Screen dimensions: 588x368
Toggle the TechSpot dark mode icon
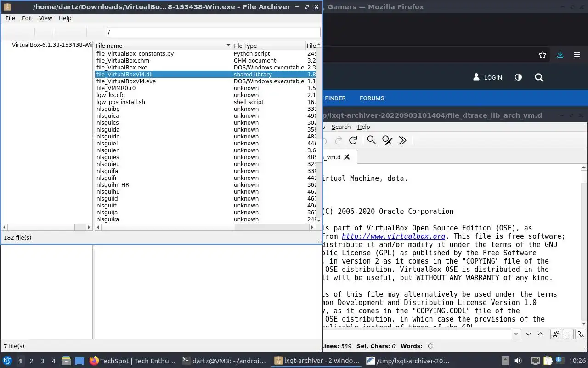click(518, 77)
